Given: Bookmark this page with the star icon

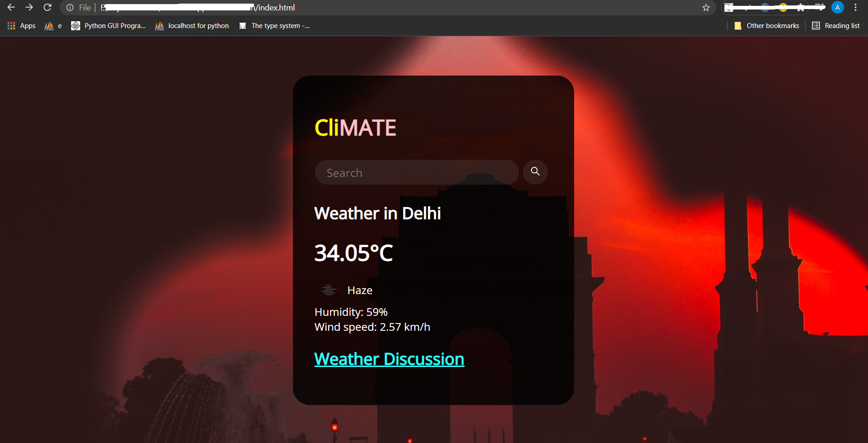Looking at the screenshot, I should click(x=706, y=8).
